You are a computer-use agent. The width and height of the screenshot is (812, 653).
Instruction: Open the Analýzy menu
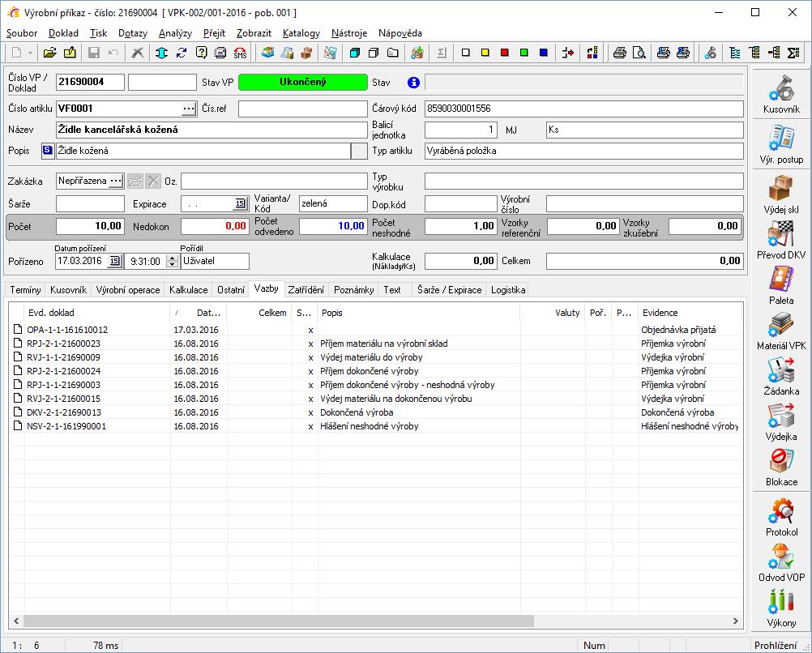[175, 33]
